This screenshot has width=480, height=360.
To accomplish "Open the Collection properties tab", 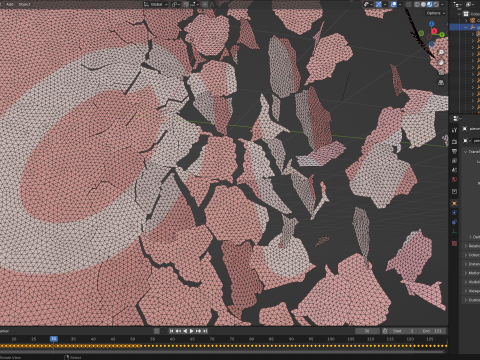I will tap(454, 191).
